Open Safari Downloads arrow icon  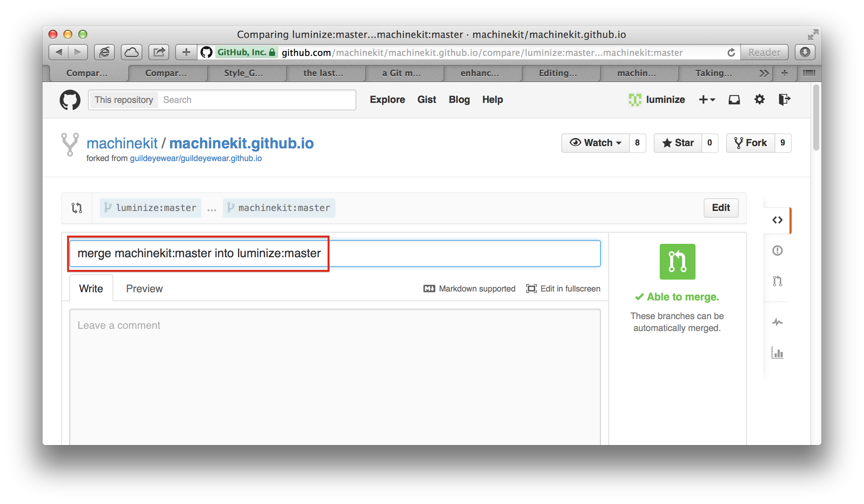805,52
